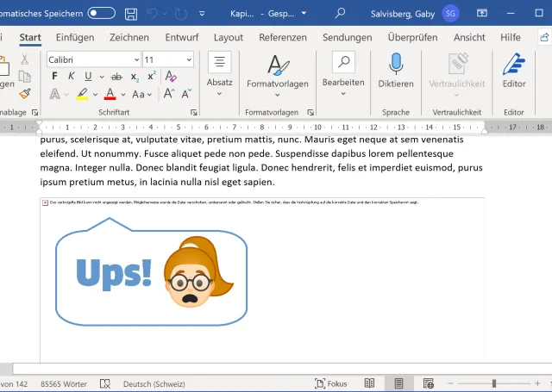Toggle underline formatting
The image size is (552, 392).
click(x=87, y=76)
